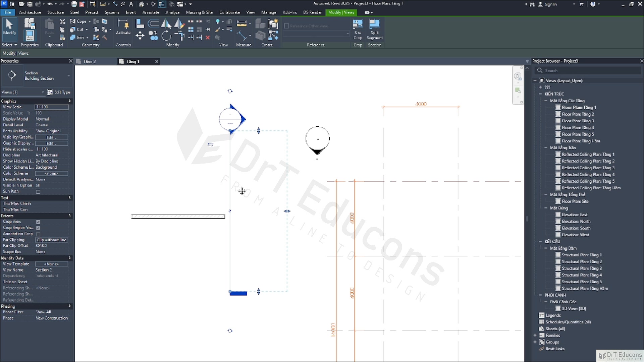644x362 pixels.
Task: Click Visibility/Graphics Edit button
Action: point(52,137)
